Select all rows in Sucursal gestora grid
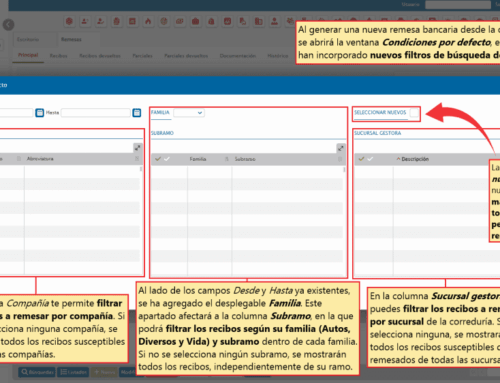The height and width of the screenshot is (383, 500). (x=361, y=159)
